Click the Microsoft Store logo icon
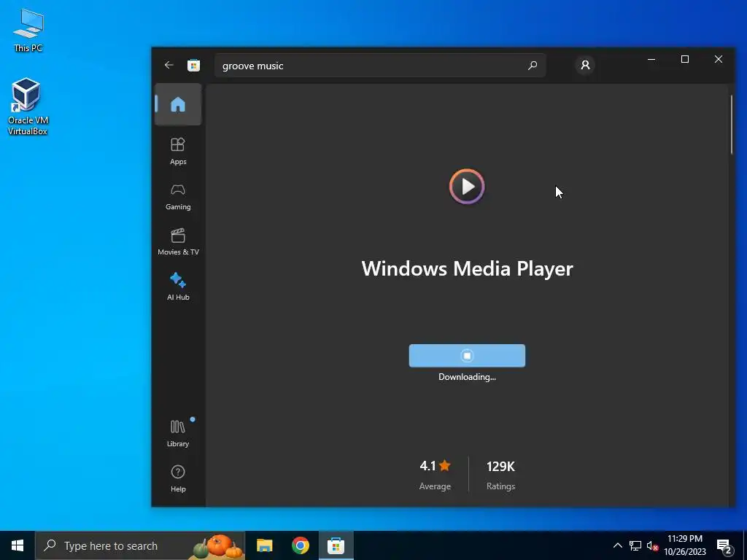Image resolution: width=747 pixels, height=560 pixels. pyautogui.click(x=193, y=65)
